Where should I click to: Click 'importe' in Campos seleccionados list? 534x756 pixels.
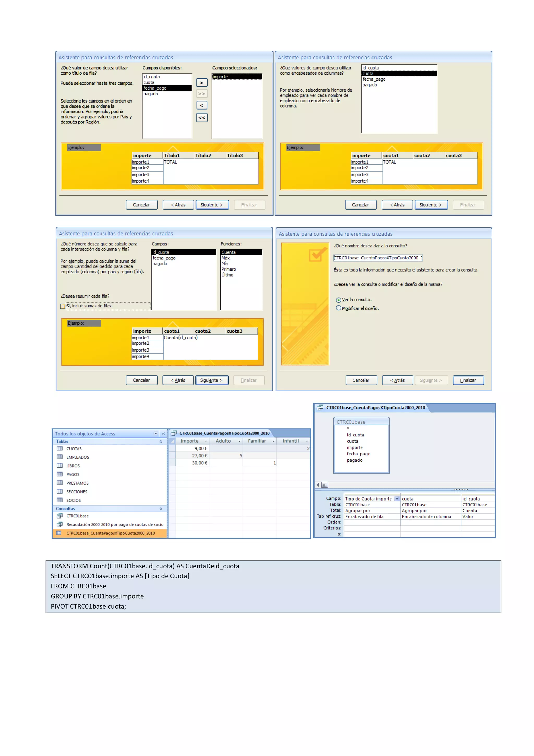[237, 77]
